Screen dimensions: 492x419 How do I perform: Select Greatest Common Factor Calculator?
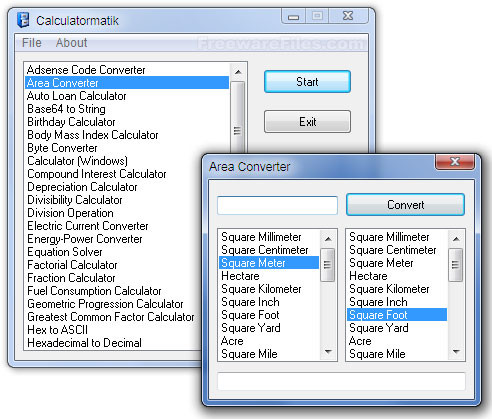pyautogui.click(x=113, y=317)
